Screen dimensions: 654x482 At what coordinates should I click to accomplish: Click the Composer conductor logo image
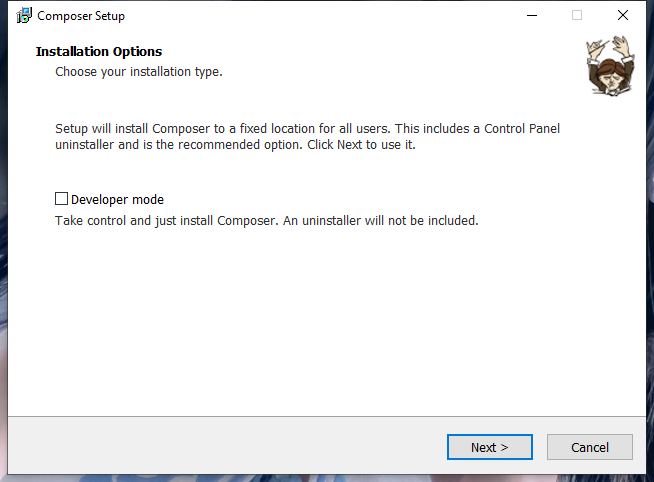pos(605,66)
